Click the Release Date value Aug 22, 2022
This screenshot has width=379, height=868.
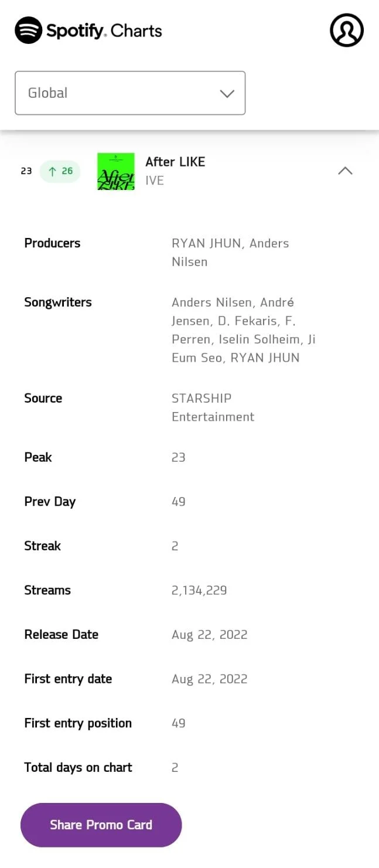(x=210, y=635)
